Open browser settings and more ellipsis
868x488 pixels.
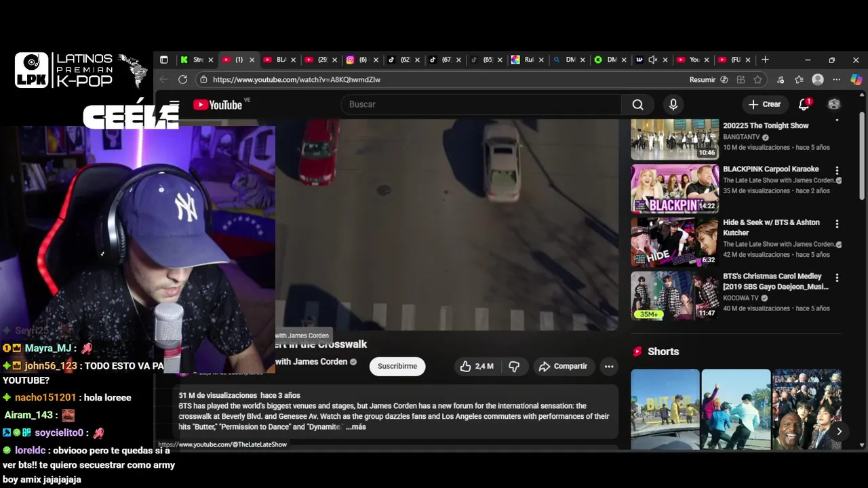(837, 79)
